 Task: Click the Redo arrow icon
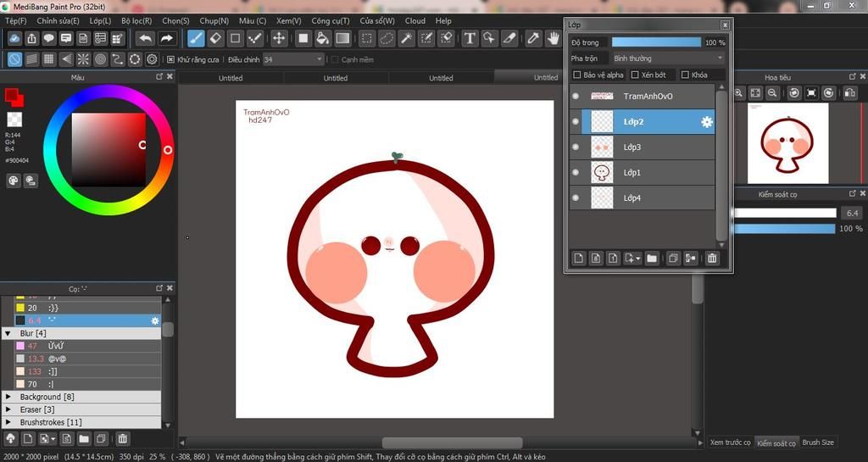coord(166,38)
